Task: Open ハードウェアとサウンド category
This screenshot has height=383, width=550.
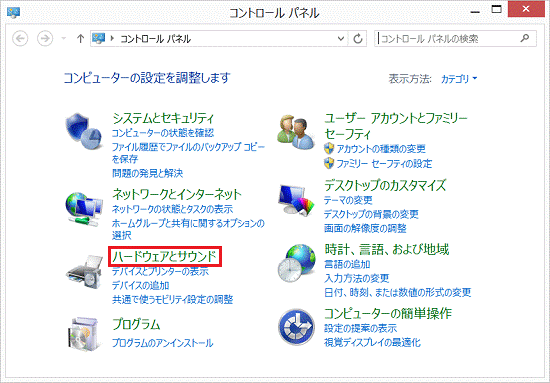Action: coord(165,256)
